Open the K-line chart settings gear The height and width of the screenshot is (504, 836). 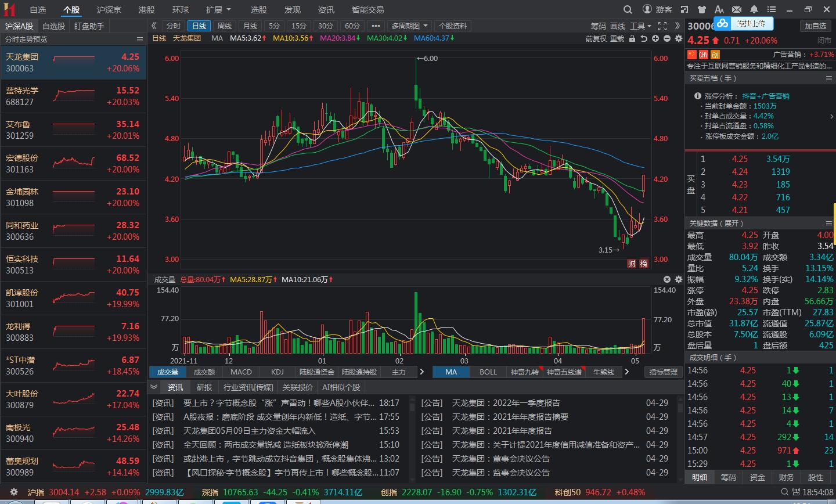click(679, 38)
